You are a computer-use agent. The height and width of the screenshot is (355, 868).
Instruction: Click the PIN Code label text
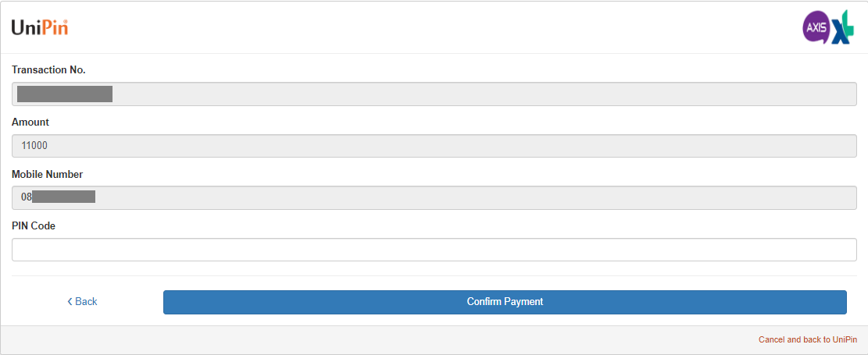click(x=34, y=225)
